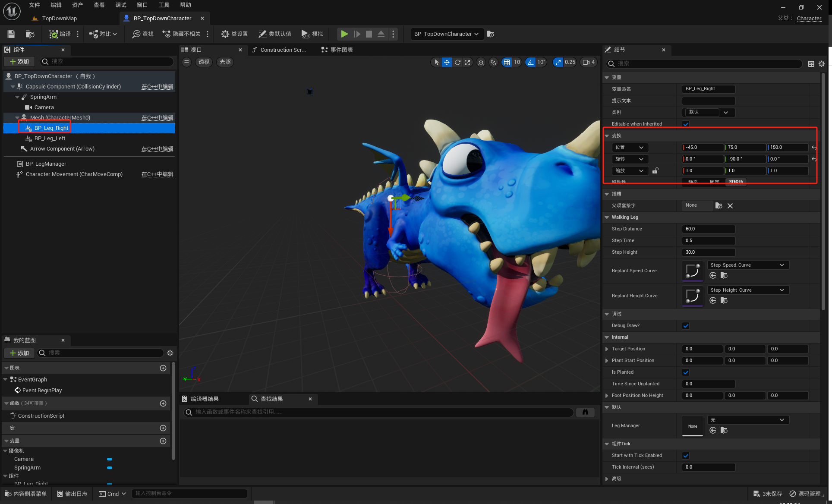Viewport: 832px width, 504px height.
Task: Uncheck Is Planted checkbox
Action: coord(686,372)
